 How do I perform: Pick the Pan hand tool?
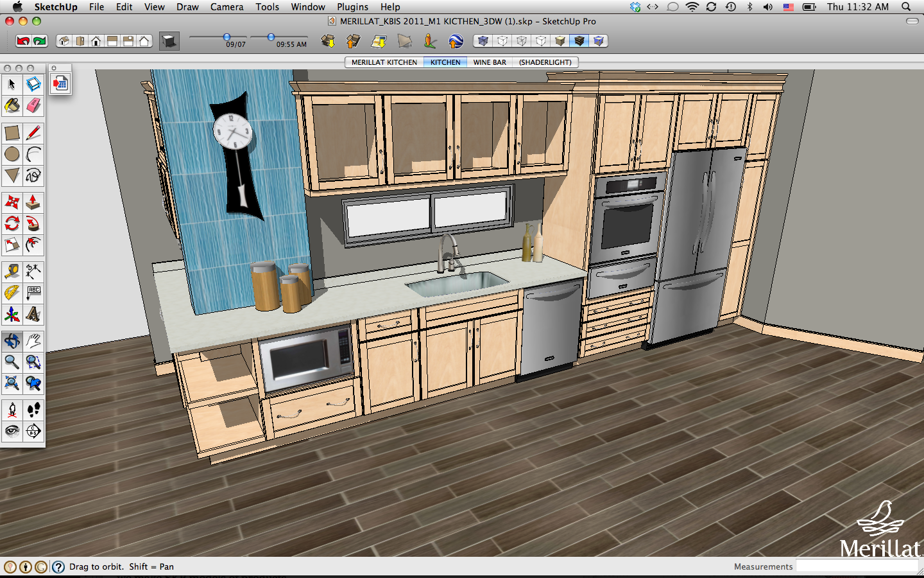[x=33, y=341]
